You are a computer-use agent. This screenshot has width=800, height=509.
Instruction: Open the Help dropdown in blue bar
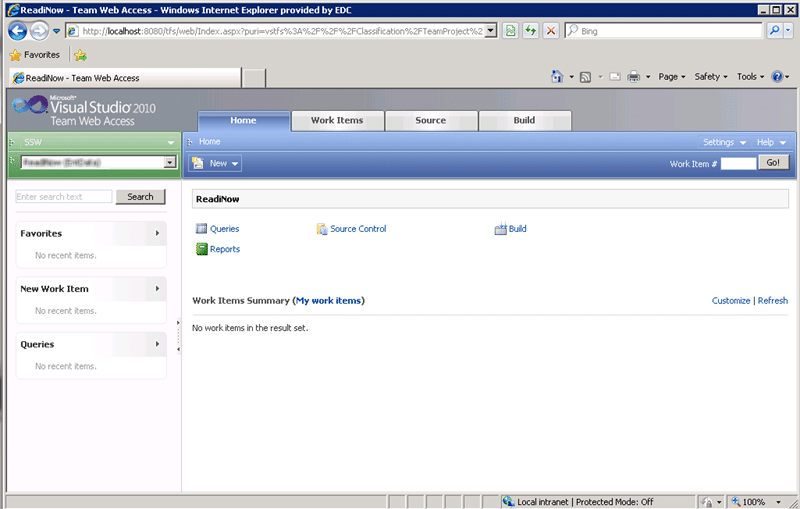coord(771,142)
